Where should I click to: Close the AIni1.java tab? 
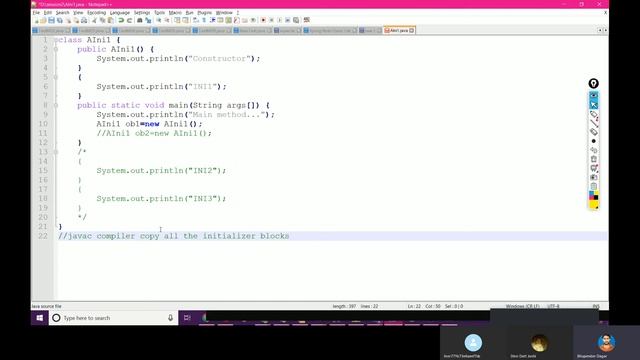pos(411,30)
